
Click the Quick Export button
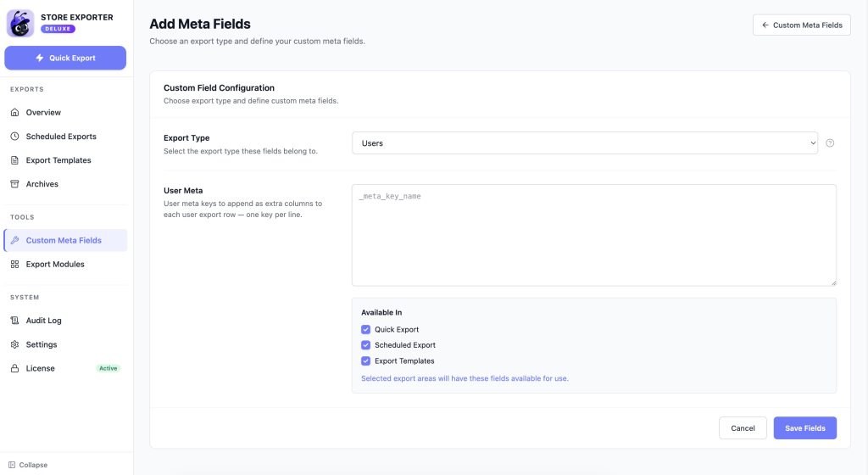tap(65, 58)
